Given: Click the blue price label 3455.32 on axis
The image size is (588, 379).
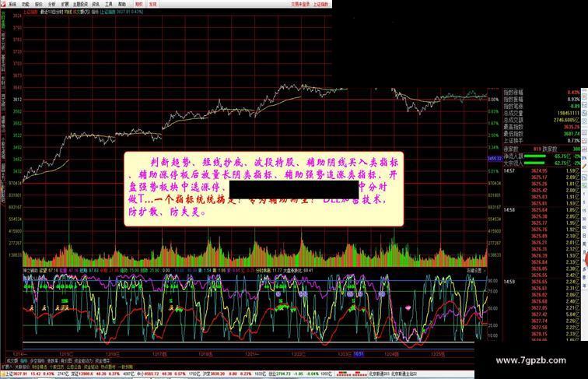Looking at the screenshot, I should coord(494,159).
